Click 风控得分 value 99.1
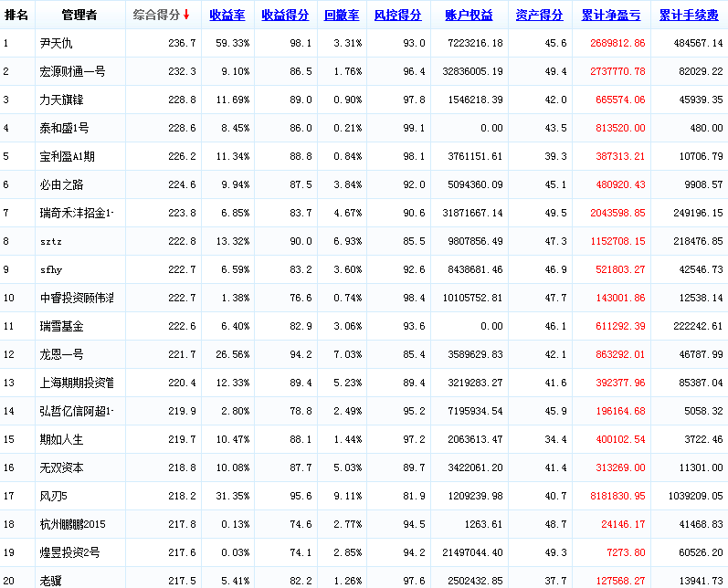 pyautogui.click(x=414, y=128)
